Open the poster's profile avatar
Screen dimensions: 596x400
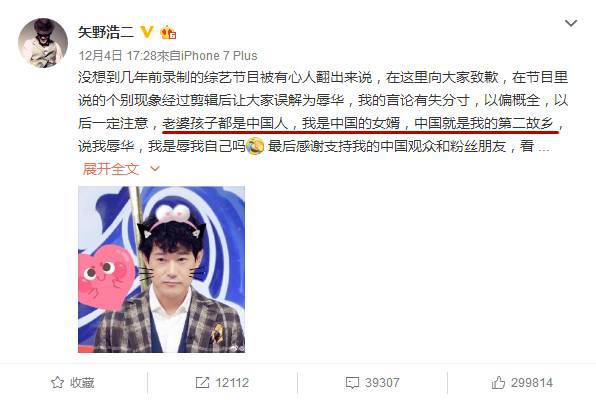[x=43, y=43]
